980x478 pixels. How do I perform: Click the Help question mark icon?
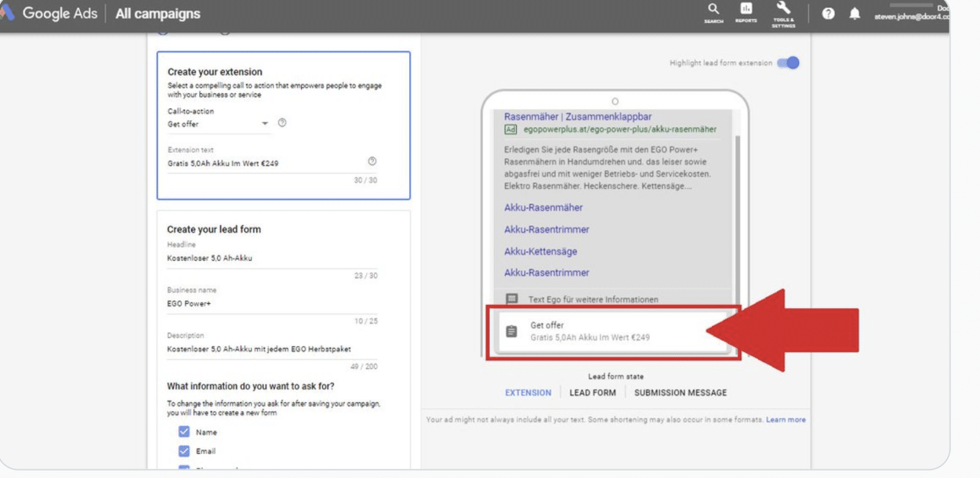(828, 13)
